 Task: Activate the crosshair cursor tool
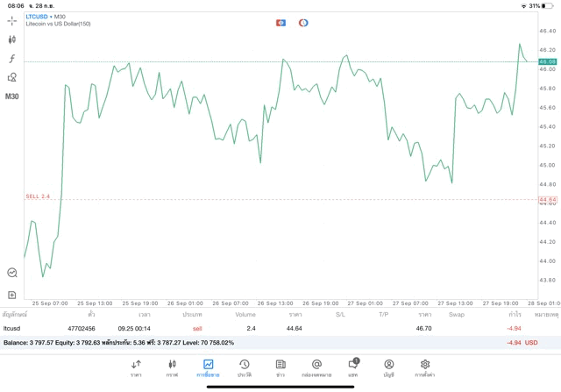[12, 19]
